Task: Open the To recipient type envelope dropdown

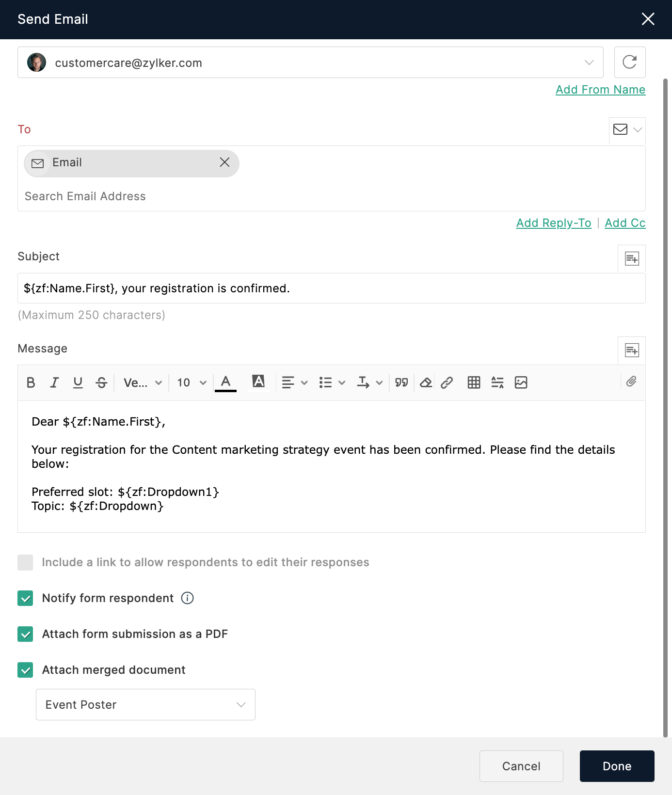Action: 627,129
